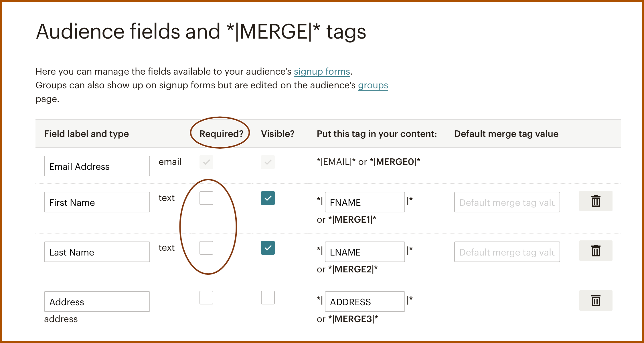
Task: Hide the Last Name field via Visible checkbox
Action: pos(268,248)
